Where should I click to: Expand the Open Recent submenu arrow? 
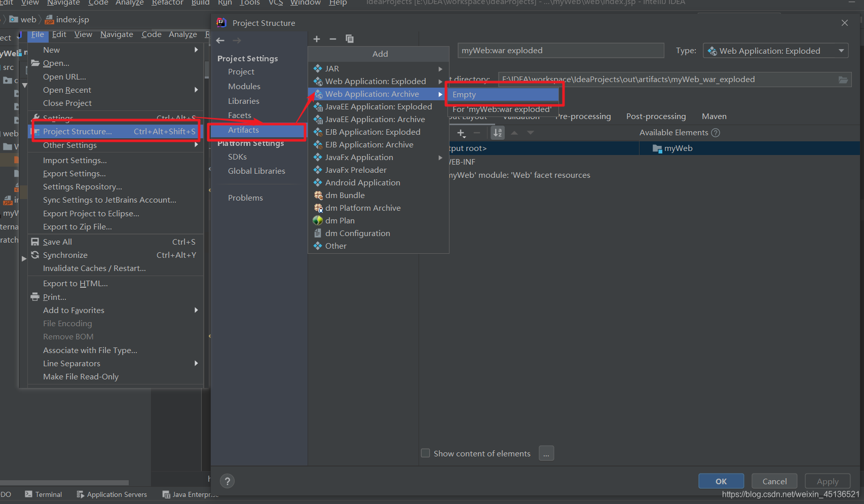point(196,90)
